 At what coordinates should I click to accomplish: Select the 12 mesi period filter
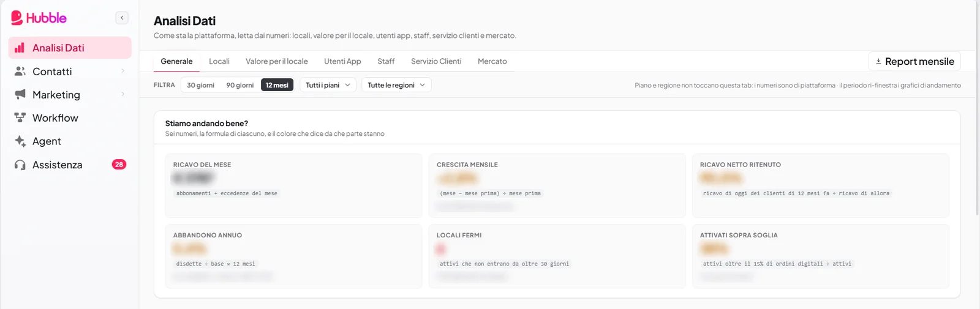pos(277,85)
